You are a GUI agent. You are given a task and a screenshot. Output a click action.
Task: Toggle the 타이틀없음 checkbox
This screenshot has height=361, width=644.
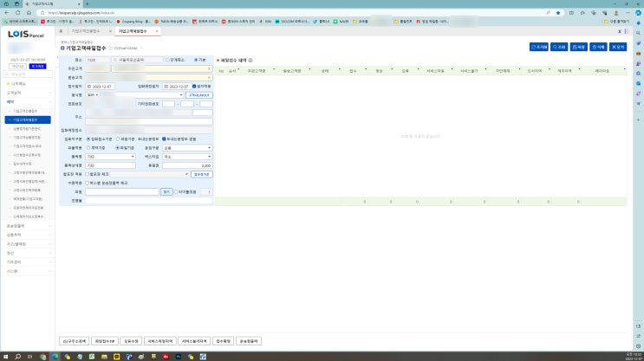click(x=176, y=192)
